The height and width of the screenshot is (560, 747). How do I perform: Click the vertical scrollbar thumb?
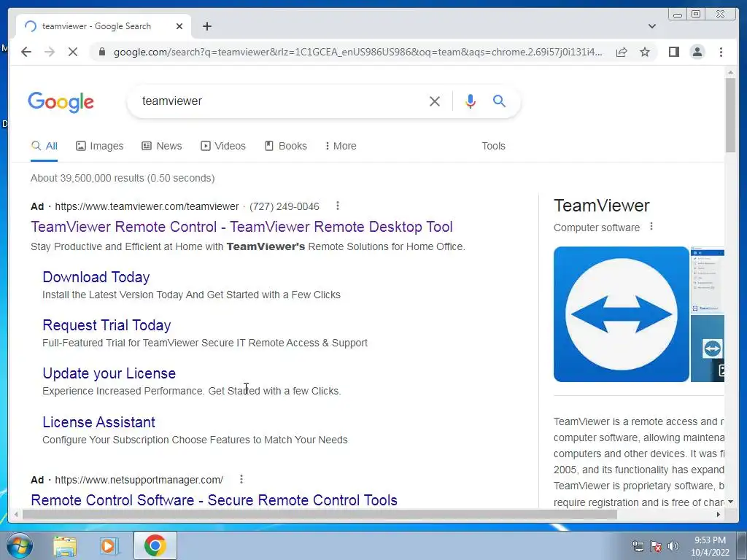coord(730,115)
